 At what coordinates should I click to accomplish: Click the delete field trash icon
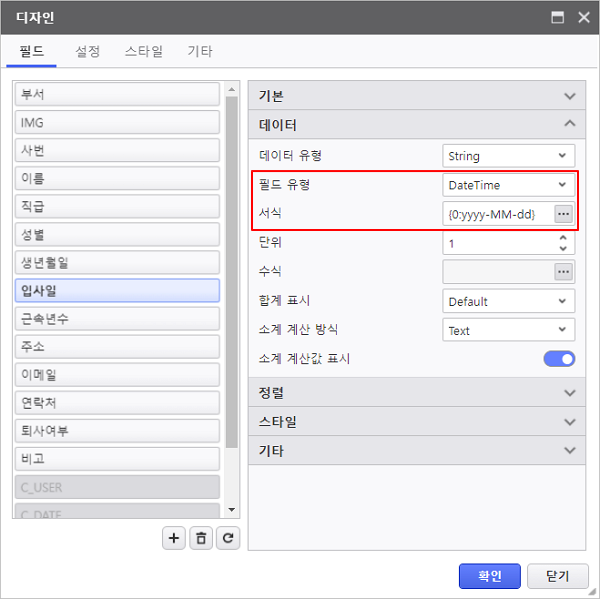201,538
